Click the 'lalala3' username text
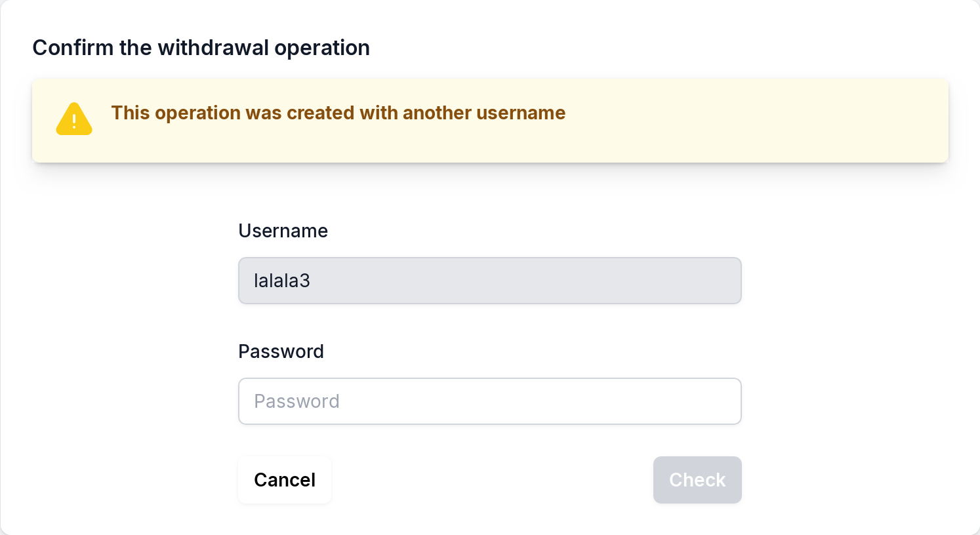 tap(282, 281)
